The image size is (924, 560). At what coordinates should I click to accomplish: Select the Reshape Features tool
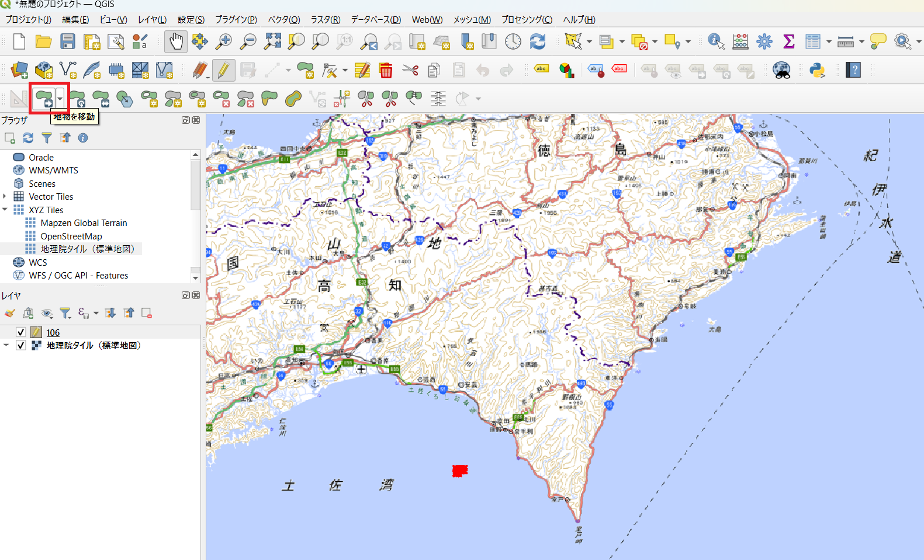click(269, 99)
